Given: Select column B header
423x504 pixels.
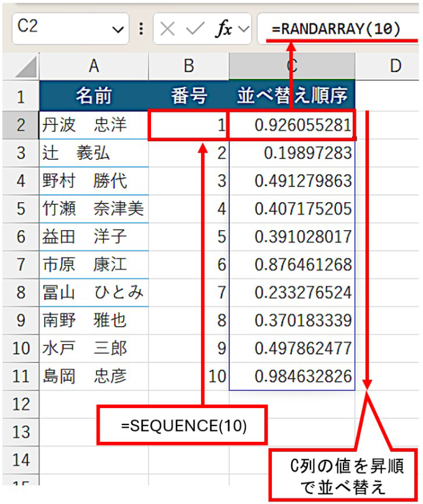Looking at the screenshot, I should click(188, 66).
